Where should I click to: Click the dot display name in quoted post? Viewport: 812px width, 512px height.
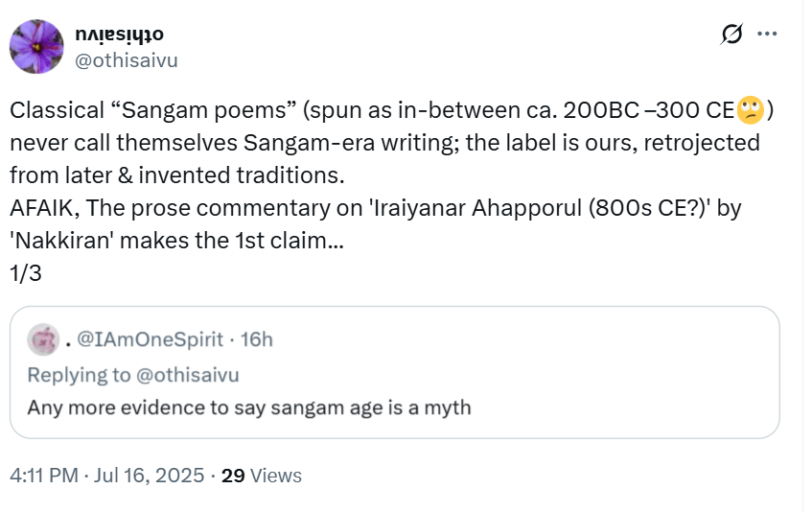point(71,338)
